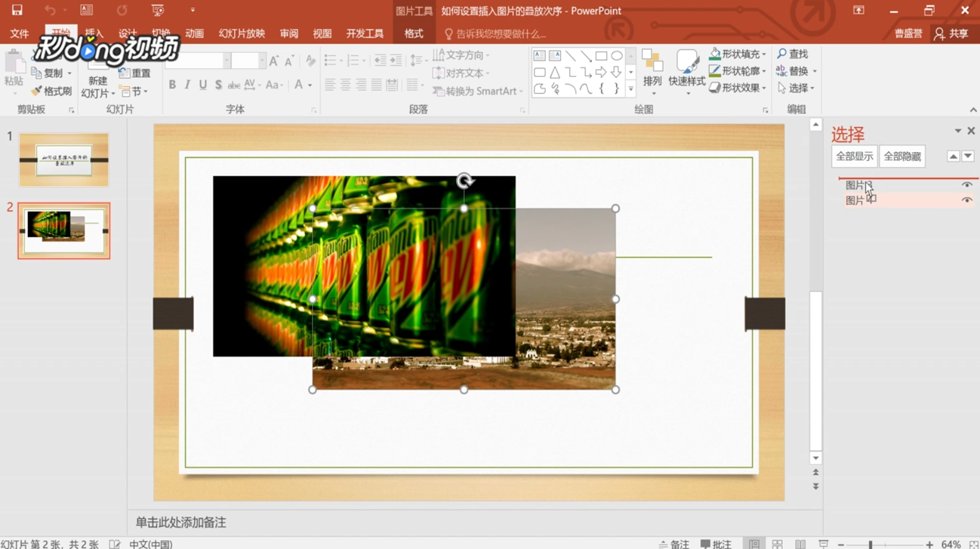
Task: Click the Redo icon in quick access toolbar
Action: point(122,10)
